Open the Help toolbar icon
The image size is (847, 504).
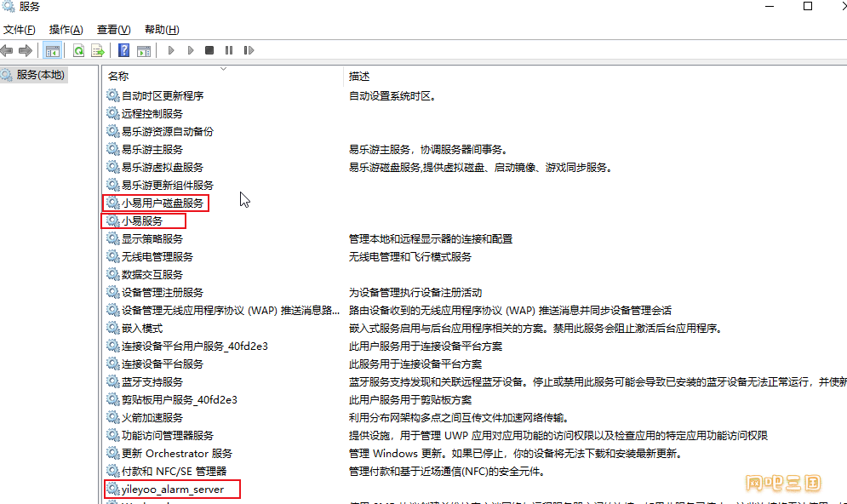[x=123, y=50]
